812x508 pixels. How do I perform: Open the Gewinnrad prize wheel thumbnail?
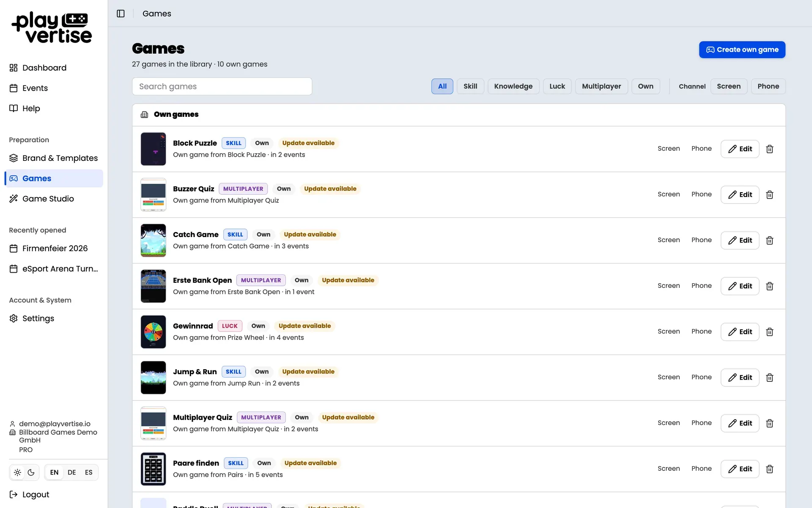pyautogui.click(x=153, y=332)
